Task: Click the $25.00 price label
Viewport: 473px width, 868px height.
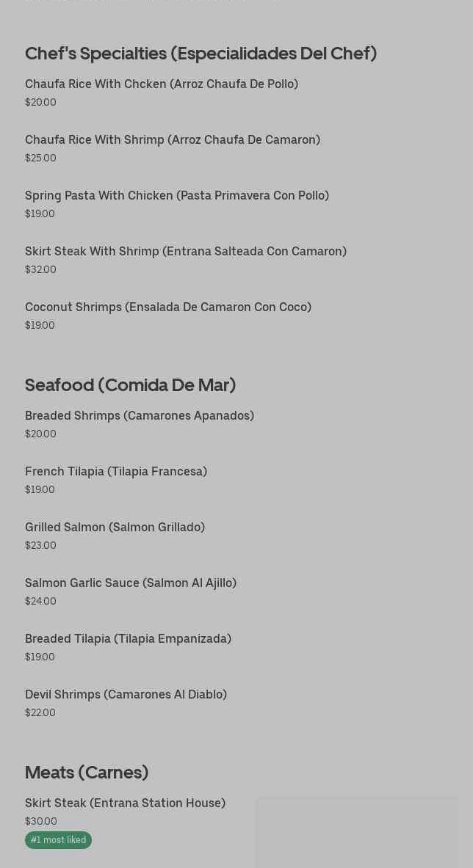Action: [40, 158]
